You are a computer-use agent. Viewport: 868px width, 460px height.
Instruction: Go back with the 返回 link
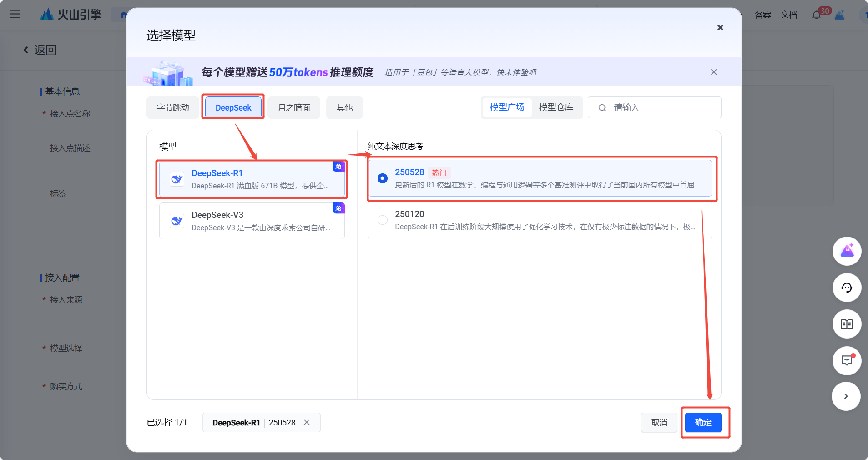pyautogui.click(x=40, y=50)
